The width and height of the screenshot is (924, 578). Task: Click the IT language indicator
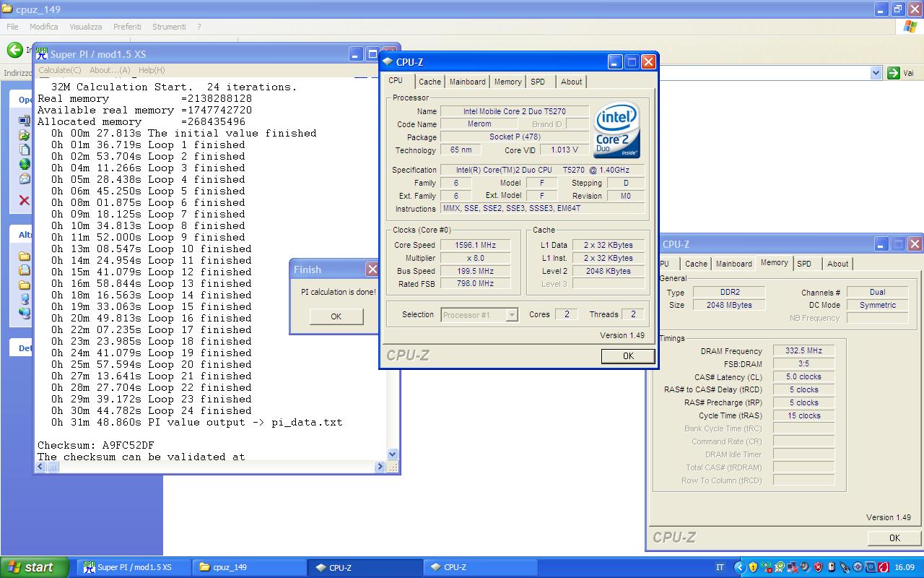[720, 567]
